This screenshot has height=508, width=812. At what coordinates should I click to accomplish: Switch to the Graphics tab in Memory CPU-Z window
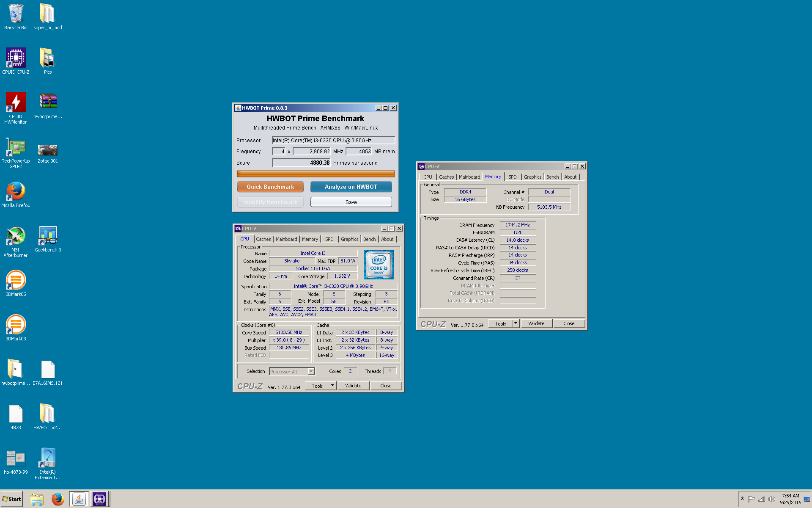pos(532,177)
